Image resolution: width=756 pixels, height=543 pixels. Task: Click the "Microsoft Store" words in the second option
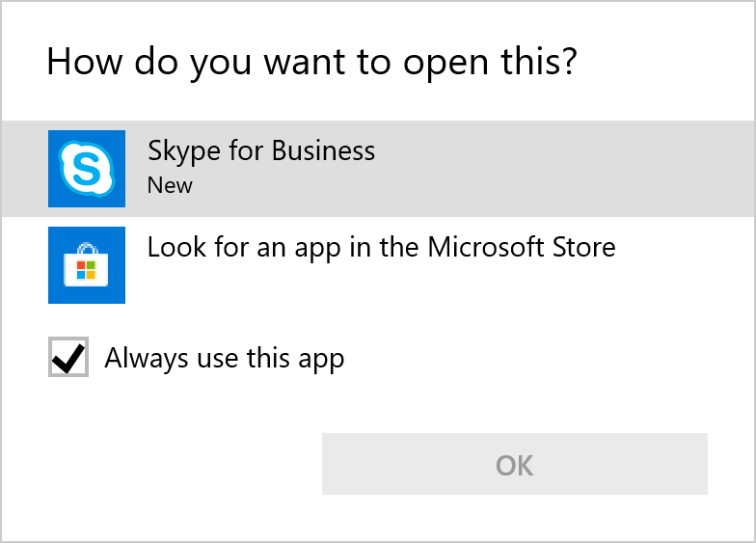click(x=521, y=247)
